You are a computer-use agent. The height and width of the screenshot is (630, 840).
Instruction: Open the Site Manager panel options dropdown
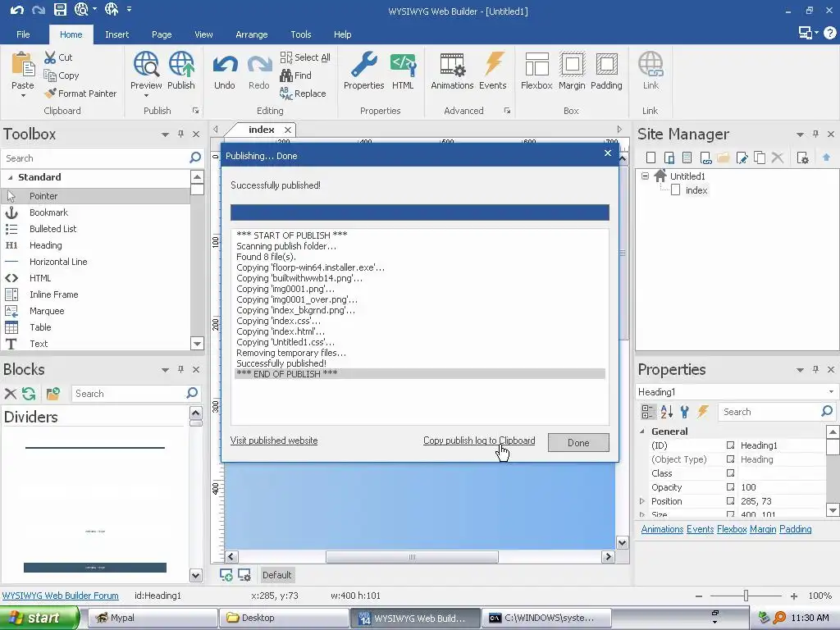(x=800, y=135)
